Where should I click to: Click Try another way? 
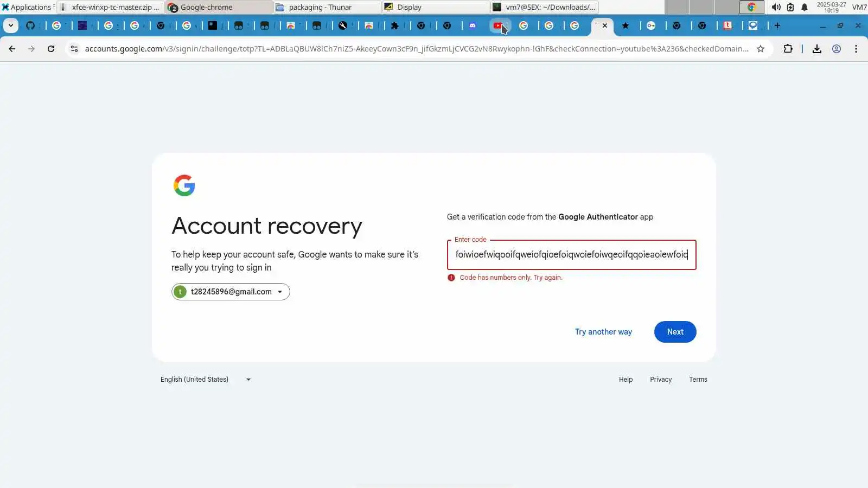pos(603,332)
